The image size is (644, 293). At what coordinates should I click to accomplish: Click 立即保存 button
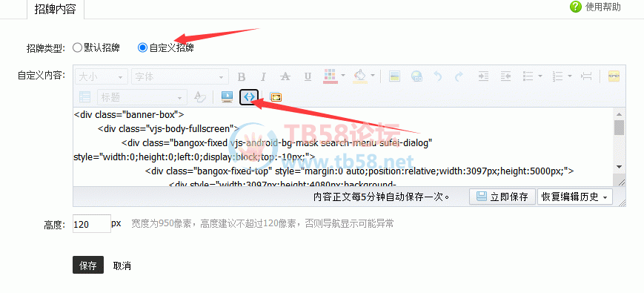point(502,197)
